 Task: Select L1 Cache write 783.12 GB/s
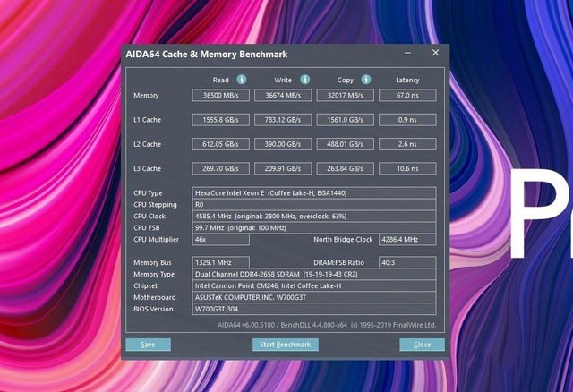point(283,120)
